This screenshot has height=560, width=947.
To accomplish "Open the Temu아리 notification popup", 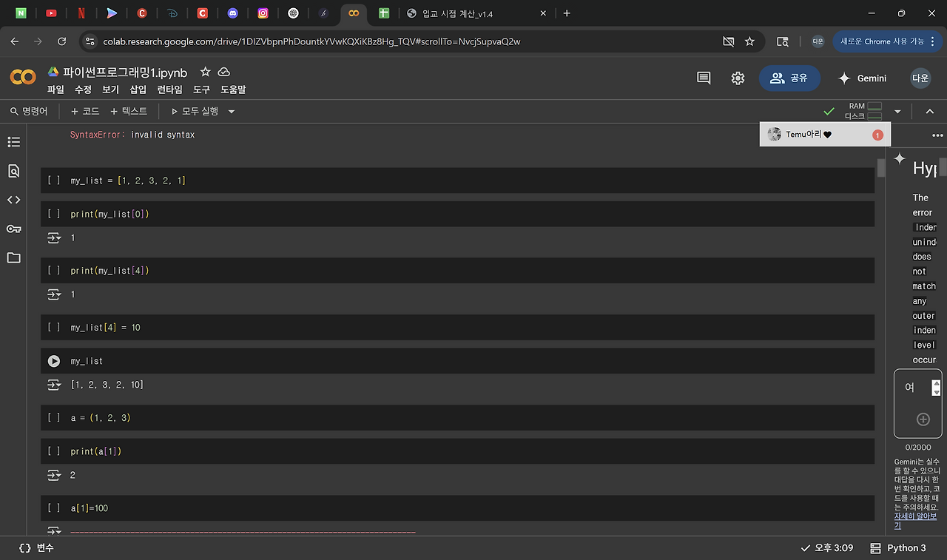I will [x=825, y=135].
